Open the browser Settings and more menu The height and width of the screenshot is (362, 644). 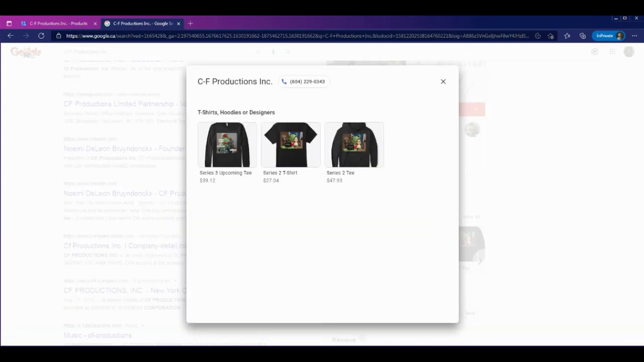634,36
